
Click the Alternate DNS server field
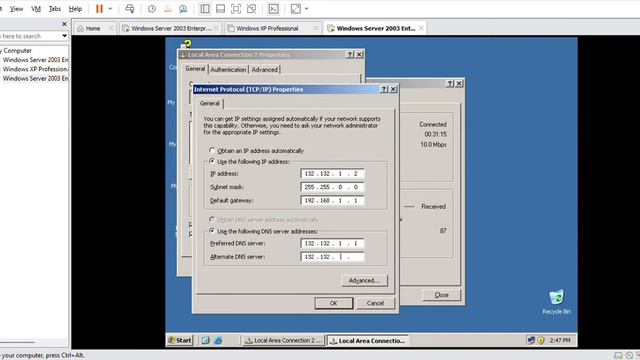pos(332,257)
